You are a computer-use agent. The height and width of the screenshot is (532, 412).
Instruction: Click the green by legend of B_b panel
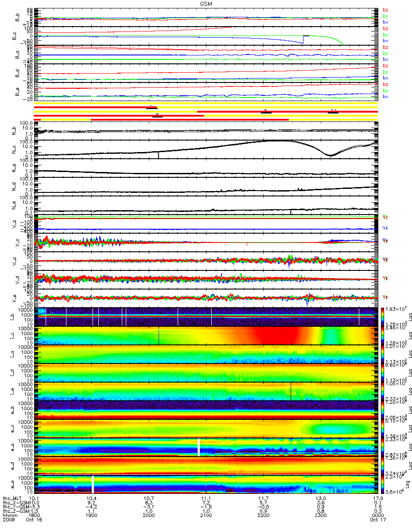[x=385, y=16]
